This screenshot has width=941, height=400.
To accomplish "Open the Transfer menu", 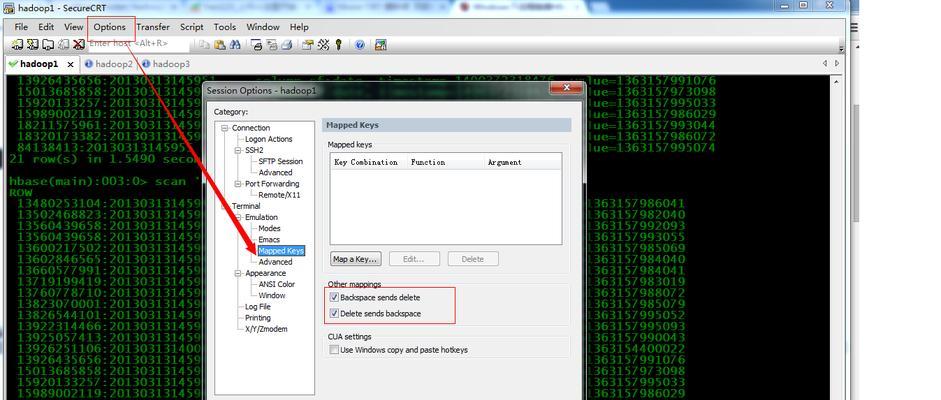I will (x=153, y=27).
